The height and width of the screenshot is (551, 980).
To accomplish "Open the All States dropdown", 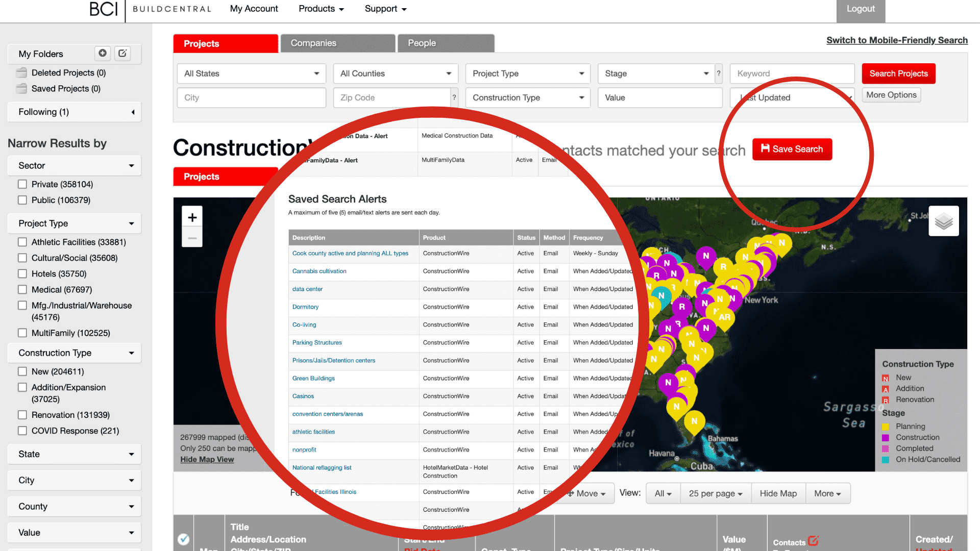I will pyautogui.click(x=252, y=73).
